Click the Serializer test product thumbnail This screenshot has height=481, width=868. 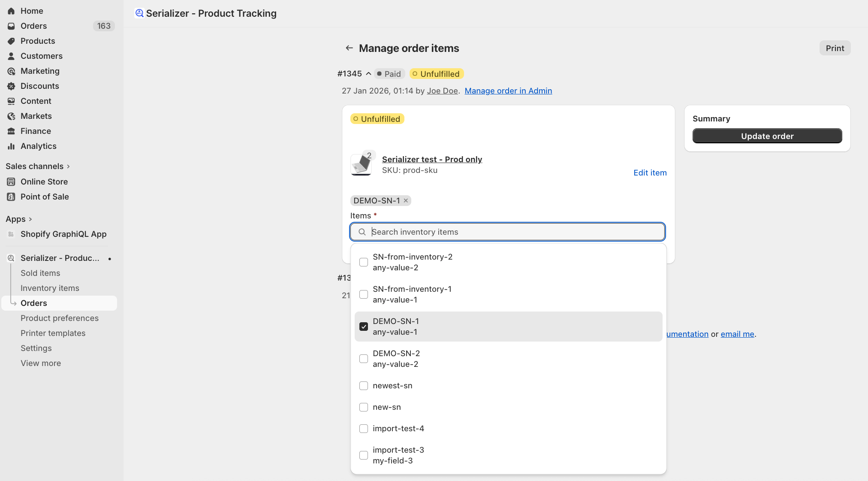(361, 165)
